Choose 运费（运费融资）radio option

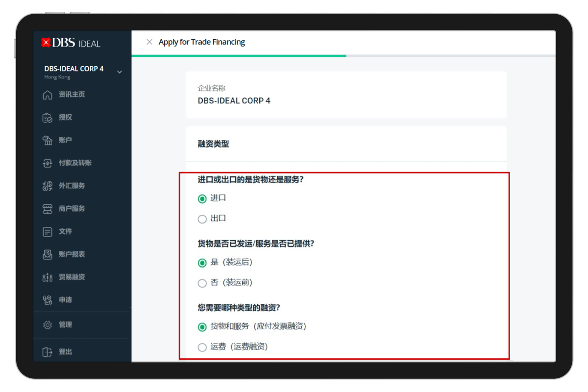[202, 347]
